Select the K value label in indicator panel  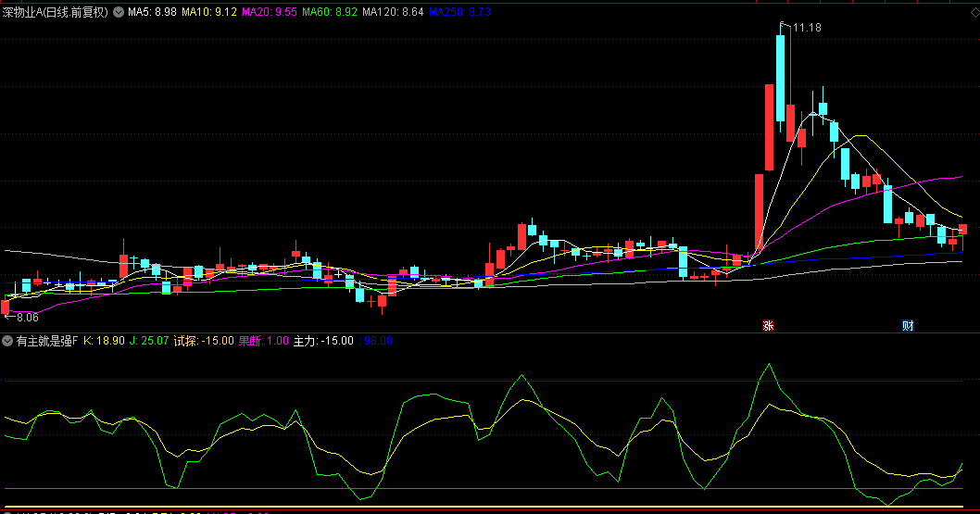pyautogui.click(x=104, y=341)
